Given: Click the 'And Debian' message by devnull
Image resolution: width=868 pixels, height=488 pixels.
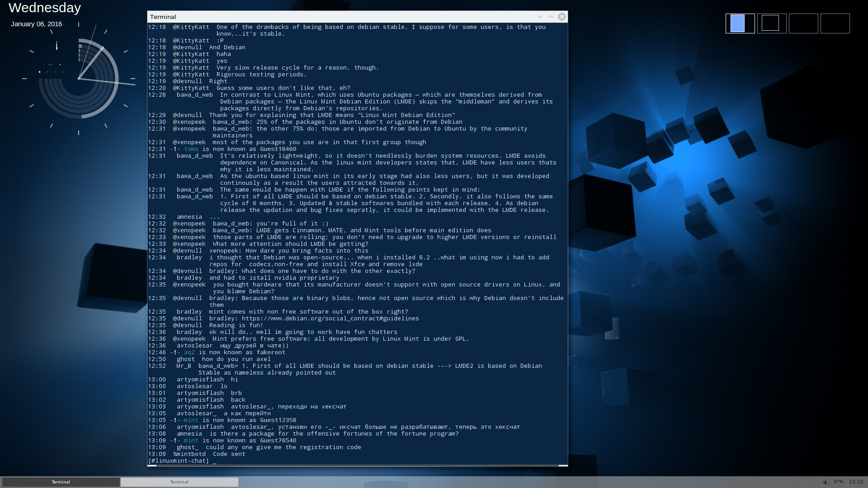Looking at the screenshot, I should coord(227,47).
